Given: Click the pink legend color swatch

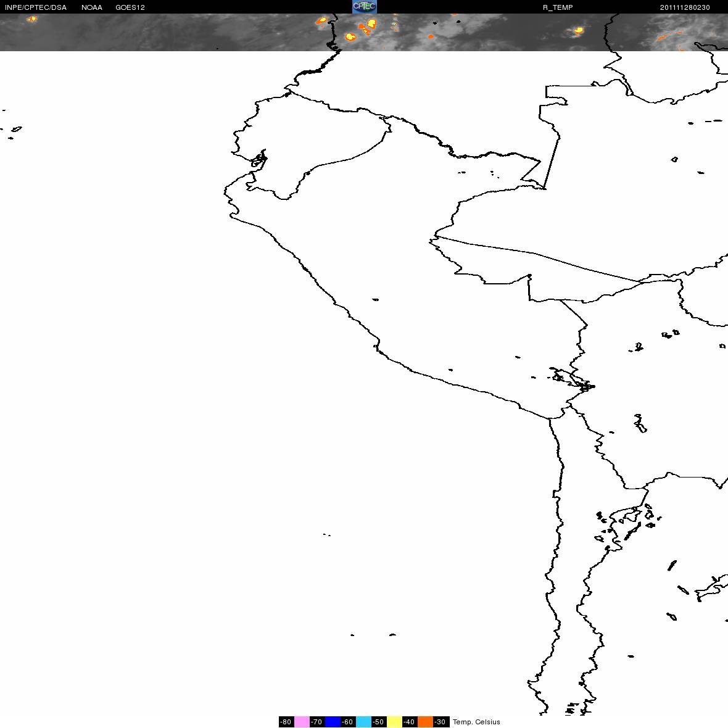Looking at the screenshot, I should tap(302, 721).
